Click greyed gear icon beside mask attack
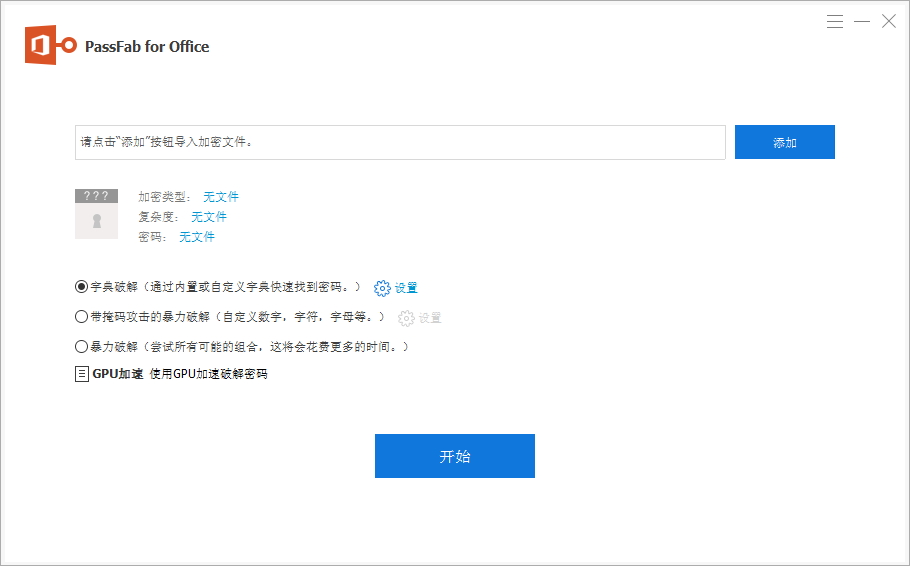 pyautogui.click(x=406, y=318)
